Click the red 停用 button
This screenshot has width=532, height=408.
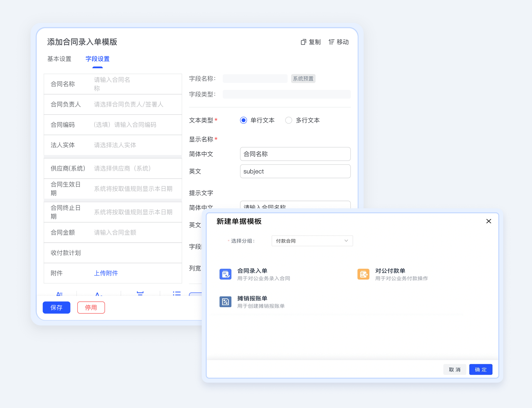pos(91,308)
